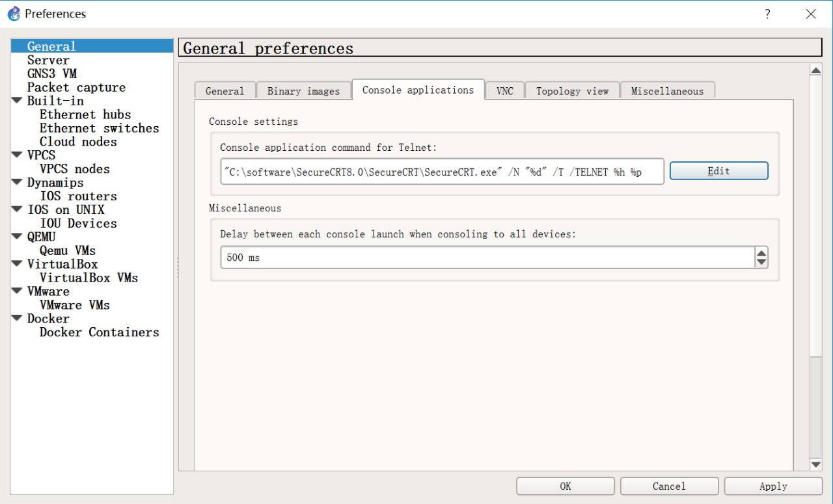This screenshot has height=504, width=833.
Task: Open VirtualBox VMs settings
Action: (x=89, y=278)
